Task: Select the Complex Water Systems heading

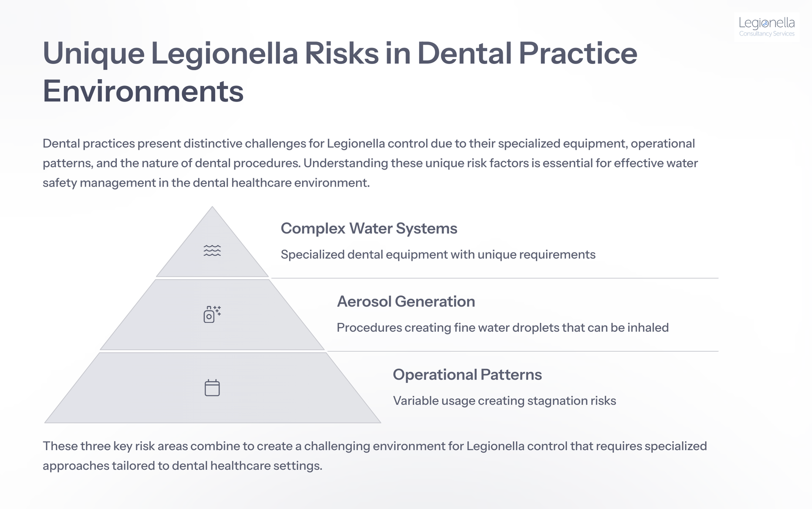Action: pos(369,228)
